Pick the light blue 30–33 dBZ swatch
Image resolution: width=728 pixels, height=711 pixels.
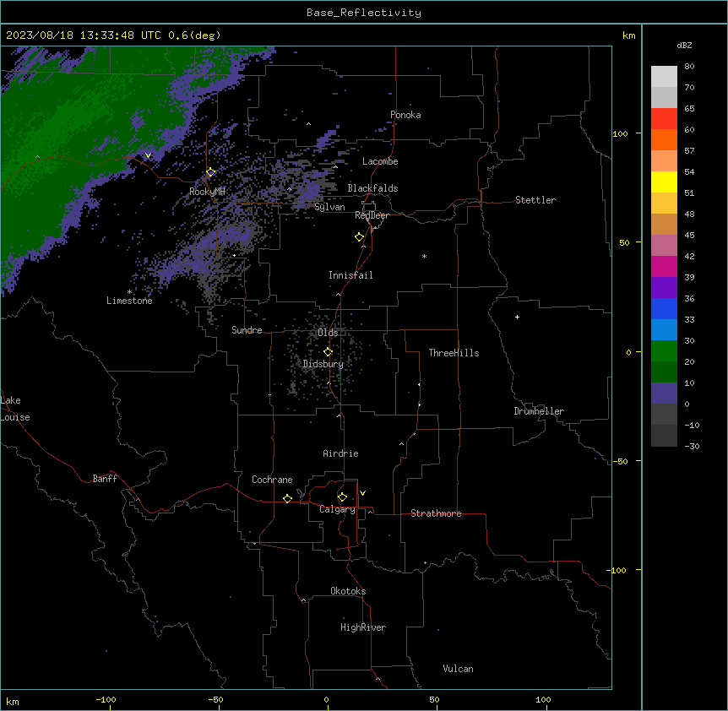coord(664,329)
